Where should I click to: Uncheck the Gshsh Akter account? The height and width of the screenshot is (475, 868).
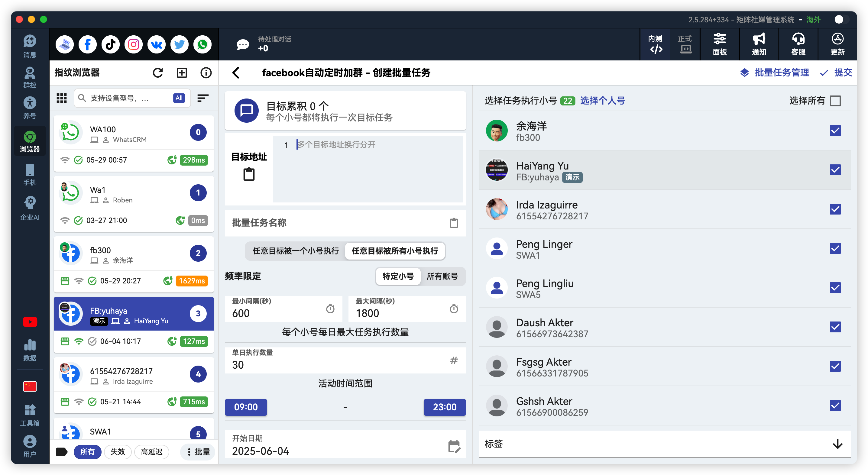coord(835,406)
